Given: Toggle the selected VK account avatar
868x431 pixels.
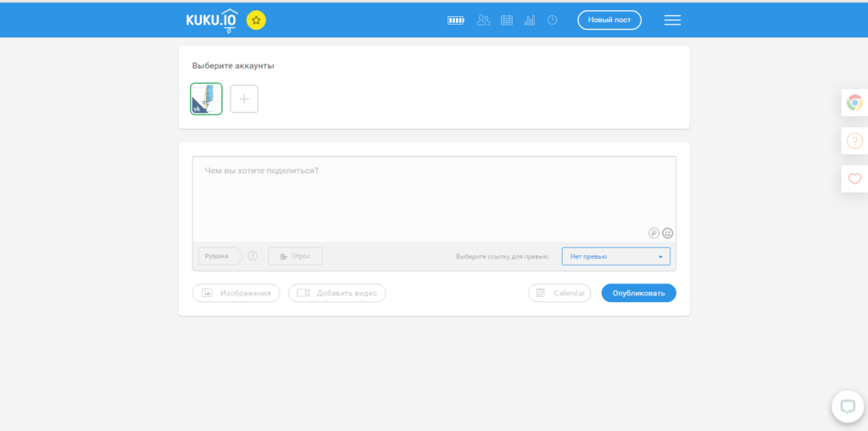Looking at the screenshot, I should click(x=206, y=98).
